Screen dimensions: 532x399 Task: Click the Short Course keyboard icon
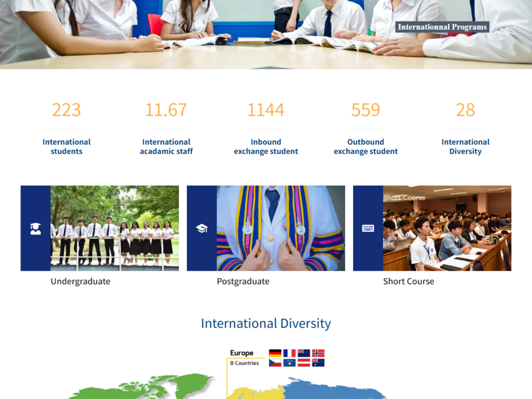tap(368, 228)
